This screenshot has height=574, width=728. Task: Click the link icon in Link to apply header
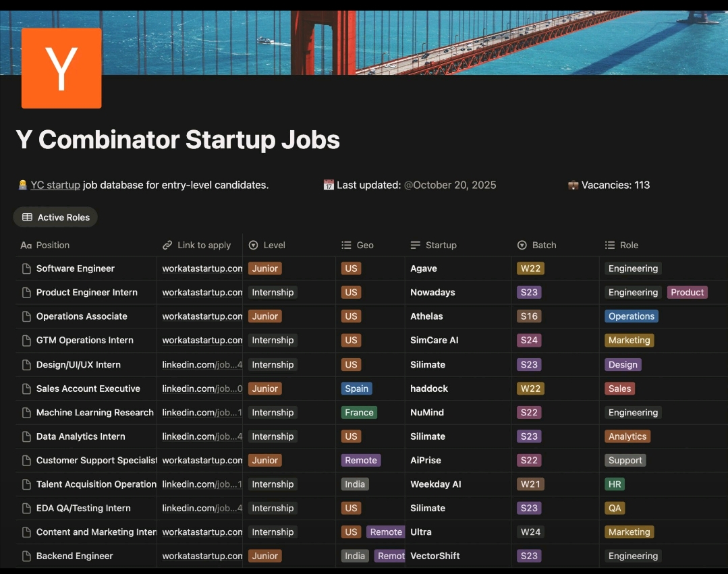(167, 246)
